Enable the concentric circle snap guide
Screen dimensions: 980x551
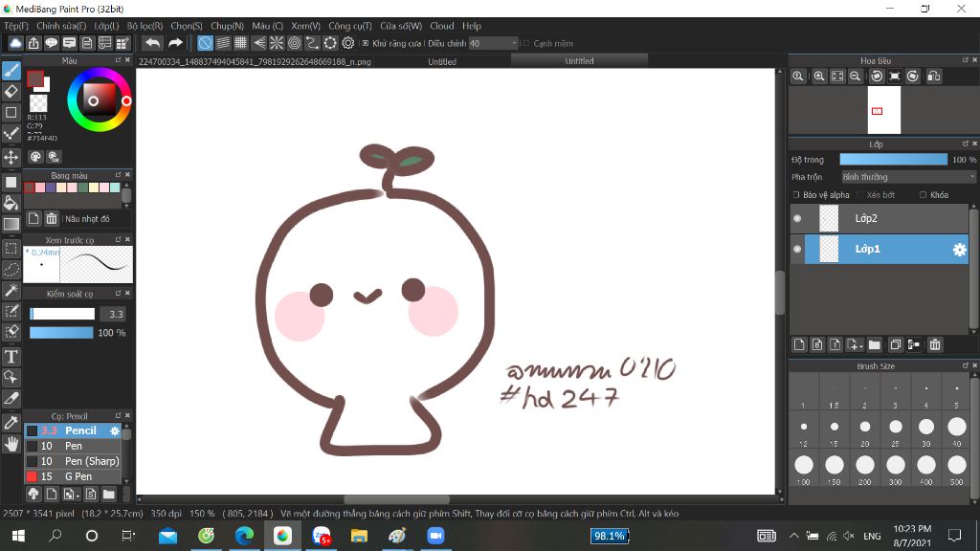[295, 43]
